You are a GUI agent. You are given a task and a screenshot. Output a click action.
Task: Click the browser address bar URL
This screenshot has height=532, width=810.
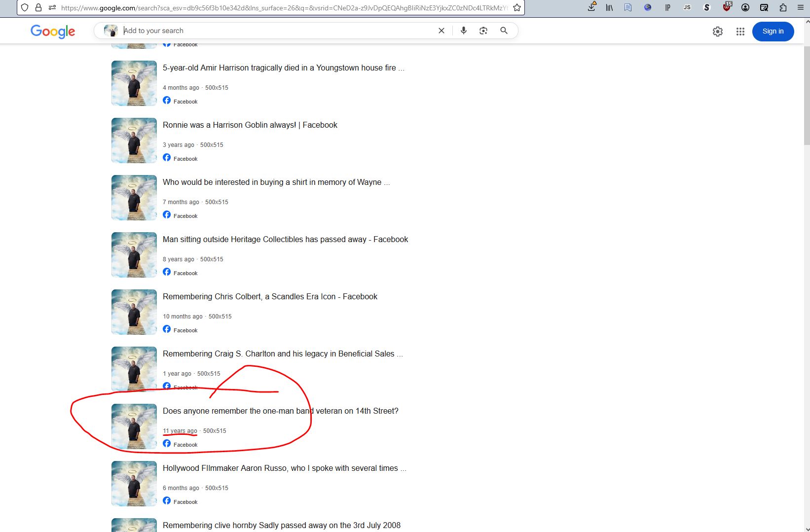284,8
